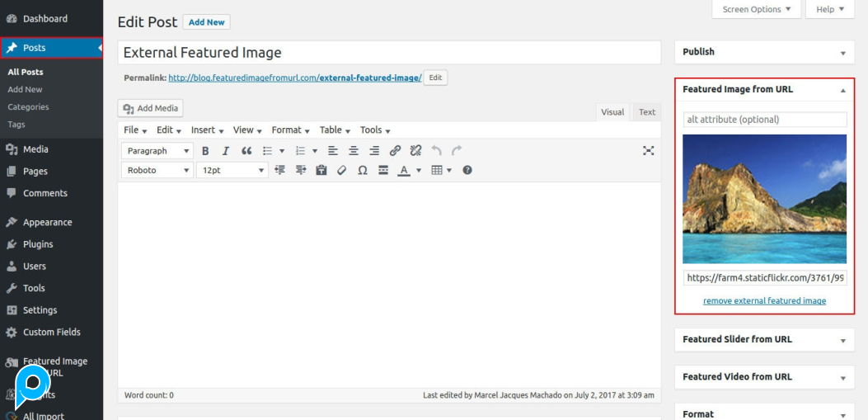Apply italic formatting
868x420 pixels.
click(x=226, y=151)
